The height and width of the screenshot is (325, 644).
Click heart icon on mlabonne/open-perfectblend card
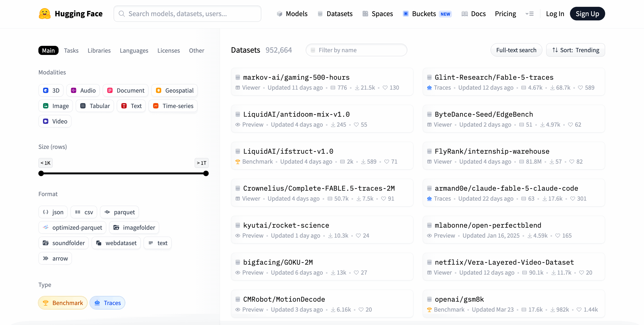558,236
